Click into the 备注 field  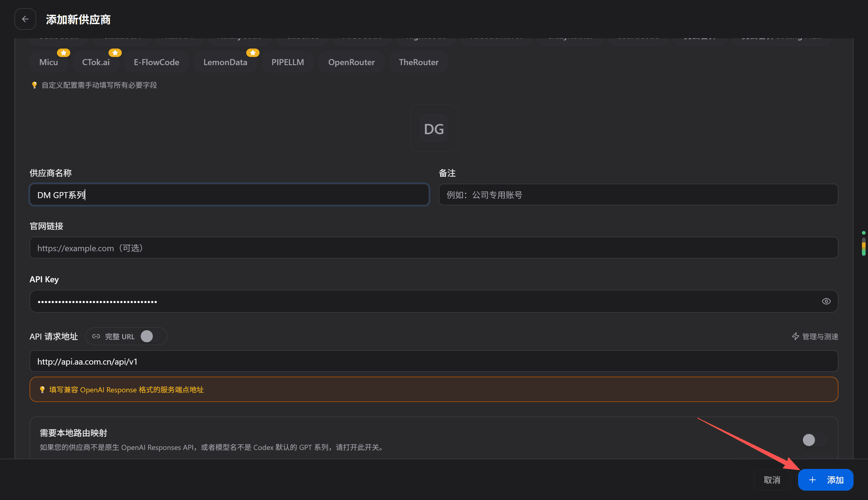point(638,195)
